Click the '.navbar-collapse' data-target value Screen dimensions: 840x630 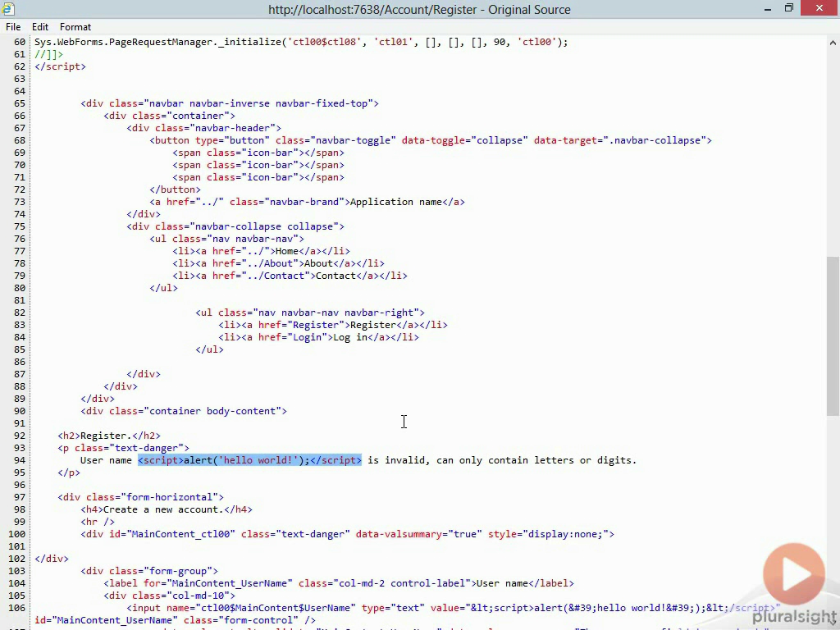pos(655,140)
